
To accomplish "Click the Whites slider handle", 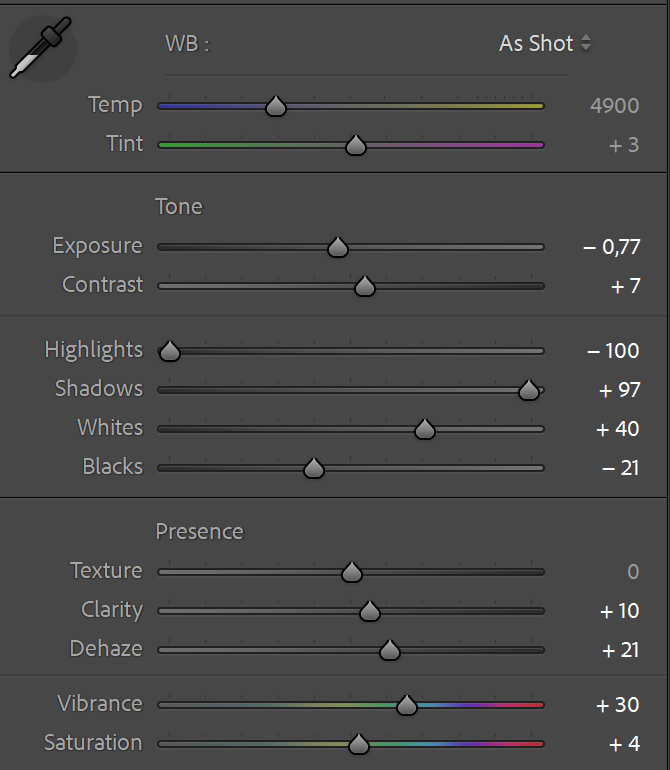I will (x=425, y=429).
